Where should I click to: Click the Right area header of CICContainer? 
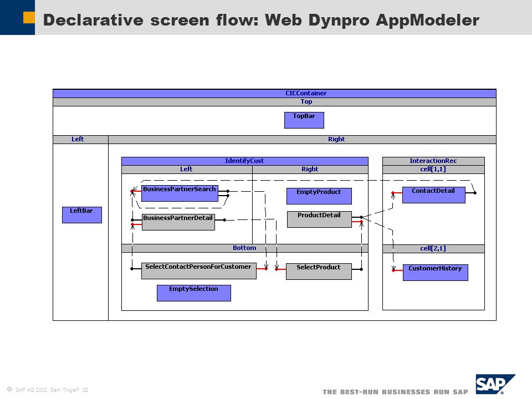coord(302,140)
